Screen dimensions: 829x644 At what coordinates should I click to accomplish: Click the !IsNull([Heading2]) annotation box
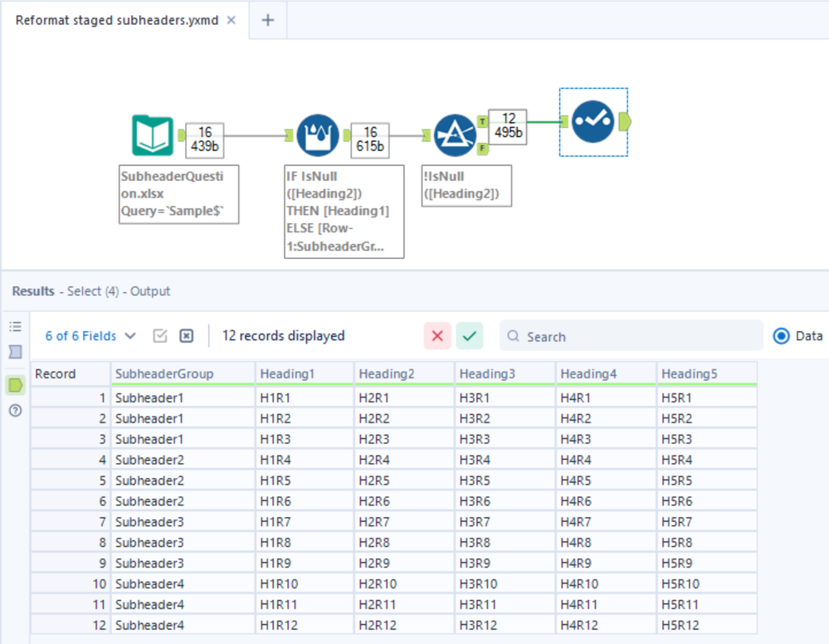coord(466,186)
